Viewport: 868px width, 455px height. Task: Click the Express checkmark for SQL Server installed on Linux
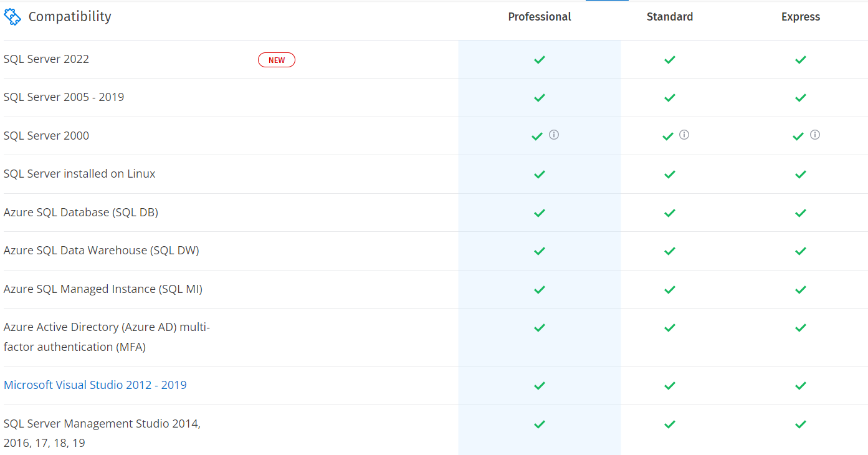pos(801,175)
